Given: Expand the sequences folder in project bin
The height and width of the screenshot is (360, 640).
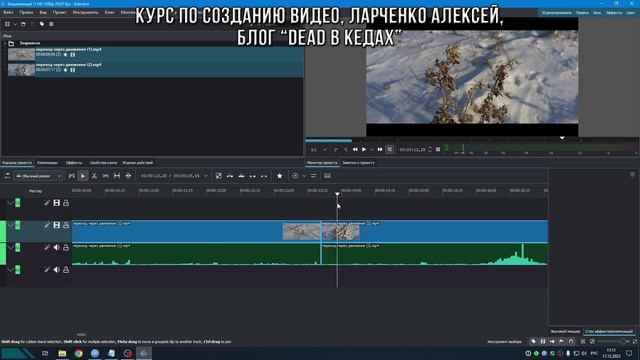Looking at the screenshot, I should (5, 43).
